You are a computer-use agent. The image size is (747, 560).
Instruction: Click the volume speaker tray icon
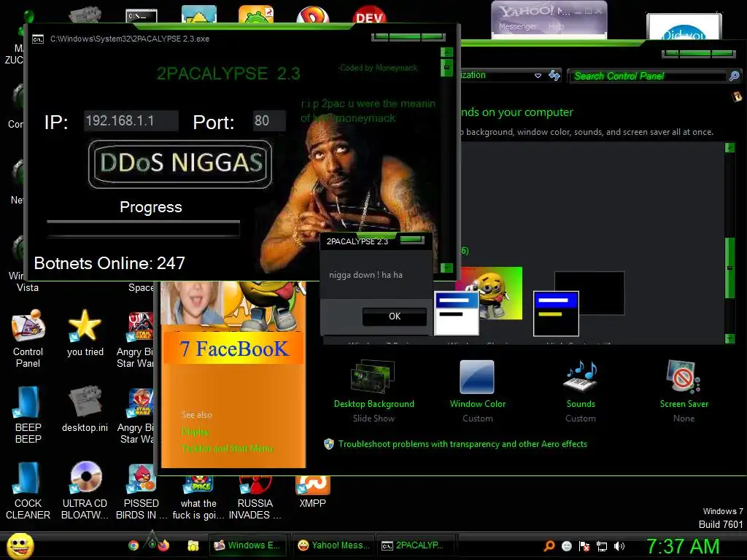619,546
